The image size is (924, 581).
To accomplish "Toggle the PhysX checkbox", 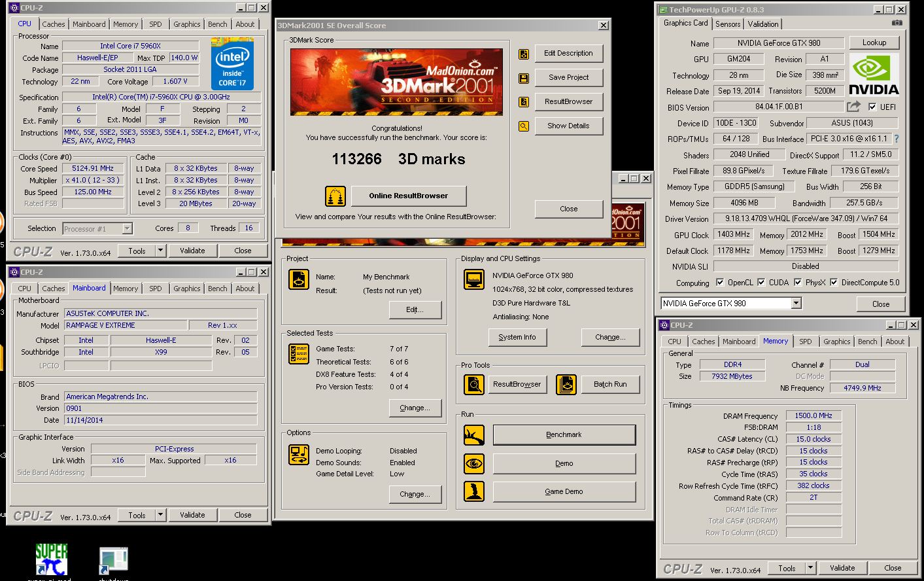I will pyautogui.click(x=798, y=283).
